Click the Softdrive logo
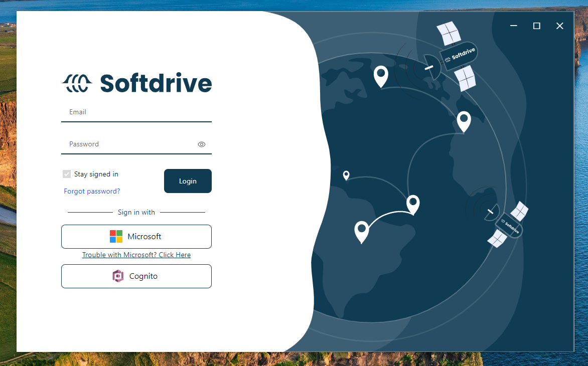This screenshot has height=366, width=588. [x=137, y=83]
